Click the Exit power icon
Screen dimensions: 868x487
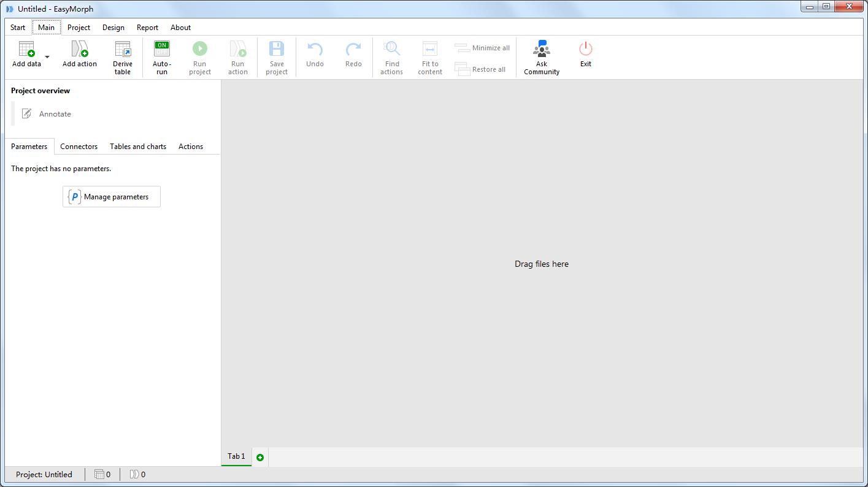pos(586,49)
